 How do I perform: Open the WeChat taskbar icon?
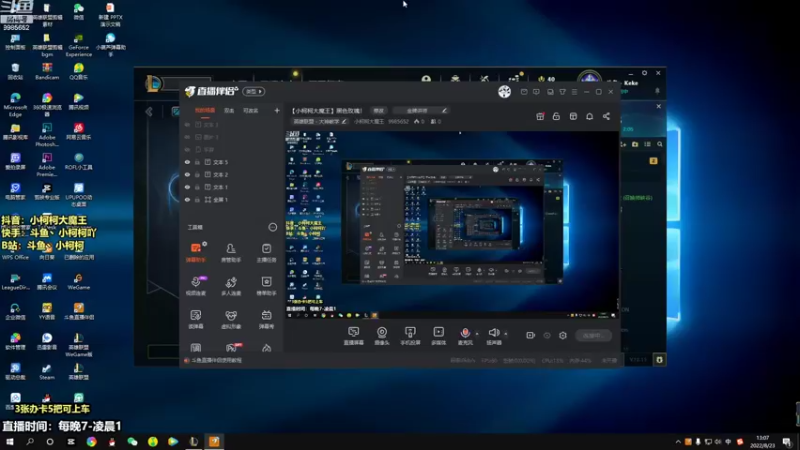click(x=132, y=441)
